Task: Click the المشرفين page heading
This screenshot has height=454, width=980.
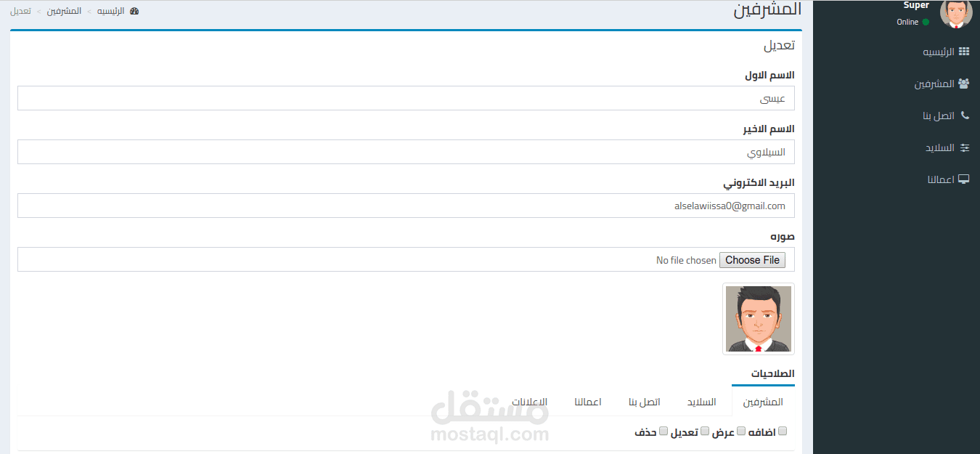Action: pyautogui.click(x=767, y=10)
